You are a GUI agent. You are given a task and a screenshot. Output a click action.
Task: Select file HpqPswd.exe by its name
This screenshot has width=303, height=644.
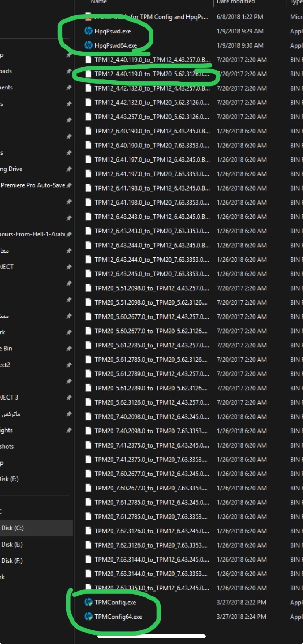click(x=113, y=31)
